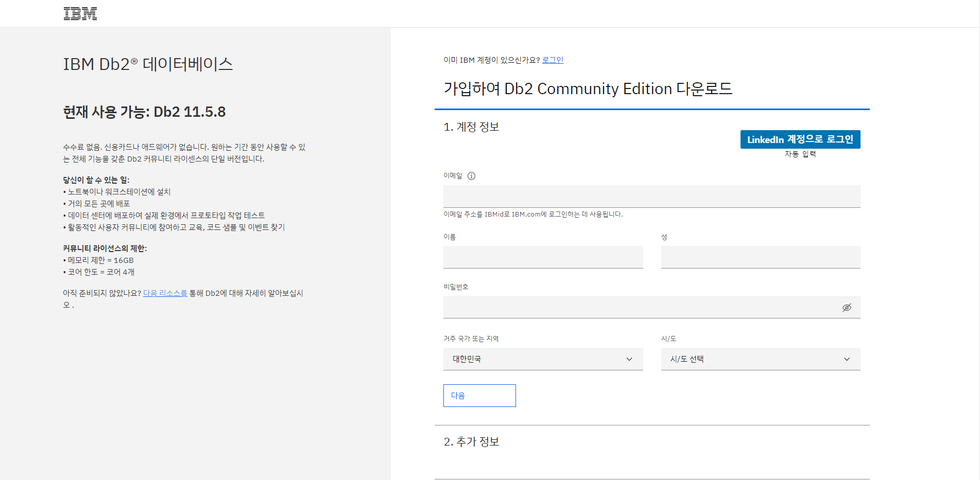Focus the 성 input field

(x=761, y=257)
